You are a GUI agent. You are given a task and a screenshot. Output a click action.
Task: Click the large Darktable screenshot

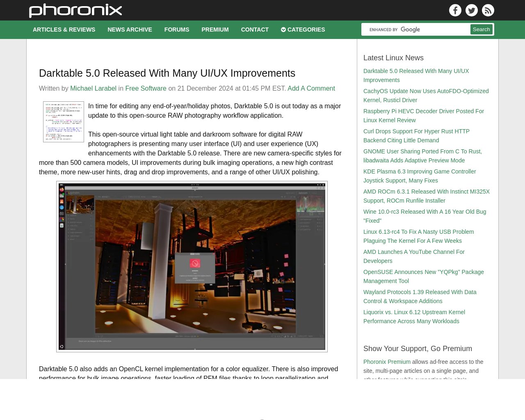192,267
